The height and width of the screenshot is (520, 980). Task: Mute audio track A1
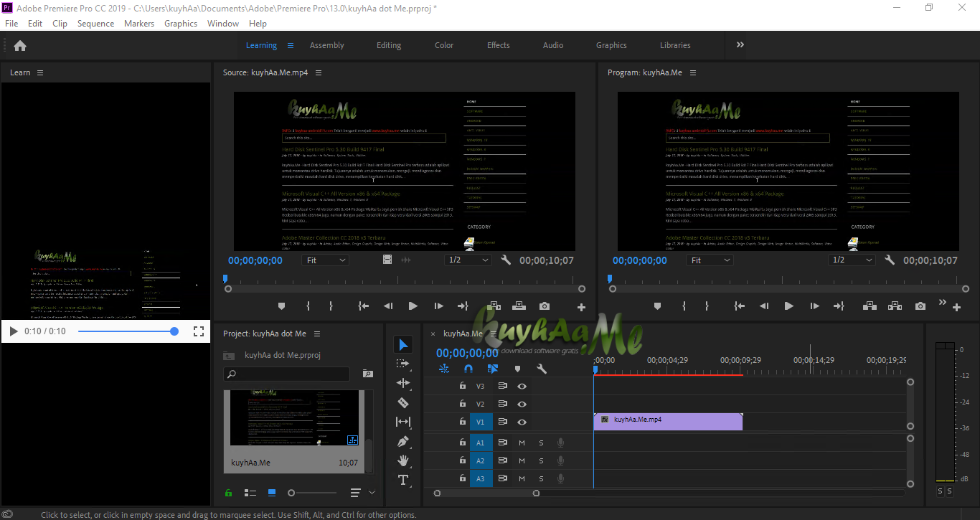pos(522,443)
